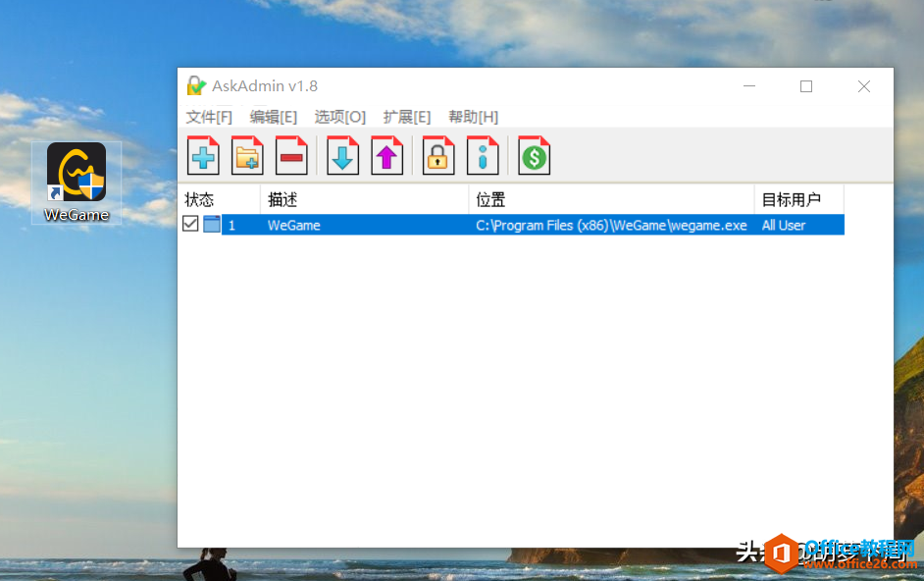Open the 帮助[H] menu
The image size is (924, 581).
tap(473, 117)
